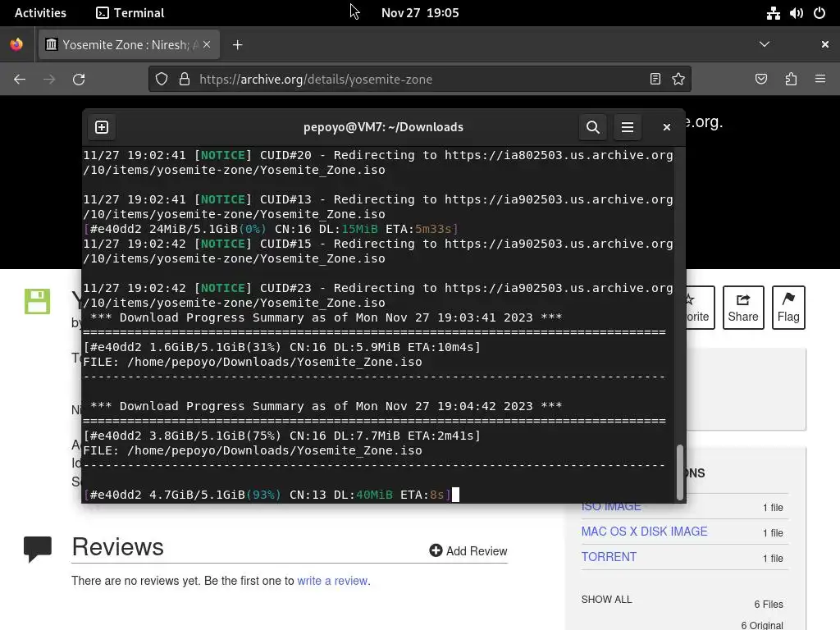The width and height of the screenshot is (840, 630).
Task: Open power menu icon
Action: [819, 13]
